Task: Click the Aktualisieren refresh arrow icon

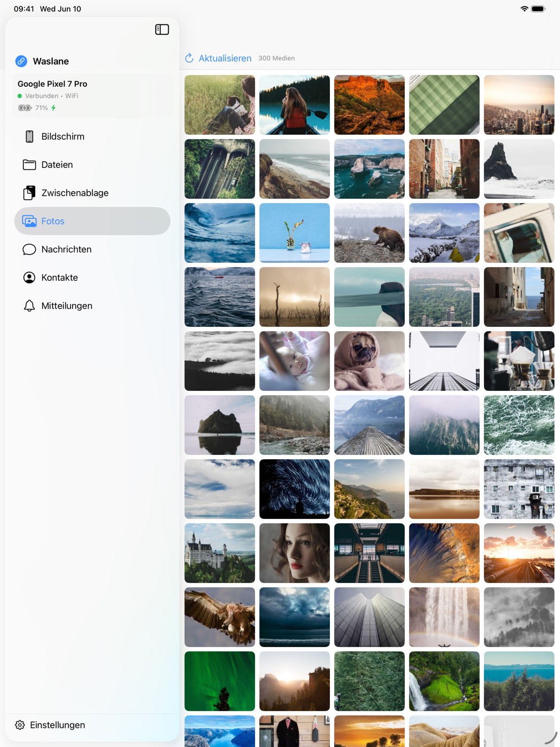Action: point(189,58)
